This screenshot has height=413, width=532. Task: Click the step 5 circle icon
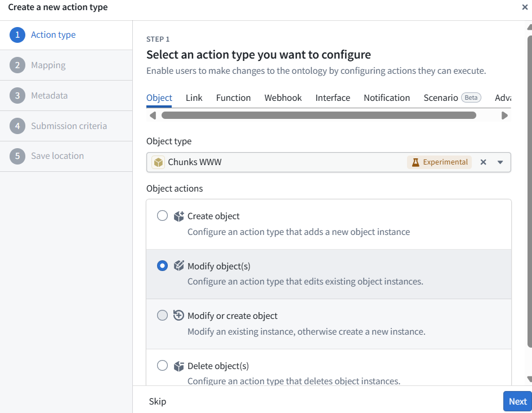[x=17, y=156]
